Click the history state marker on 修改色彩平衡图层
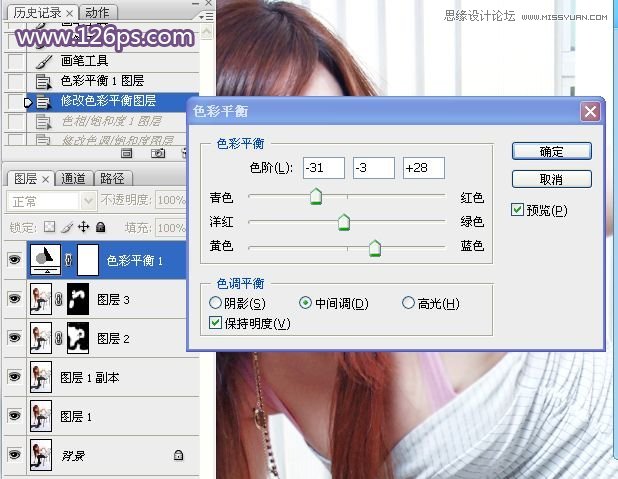618x479 pixels. click(x=28, y=103)
